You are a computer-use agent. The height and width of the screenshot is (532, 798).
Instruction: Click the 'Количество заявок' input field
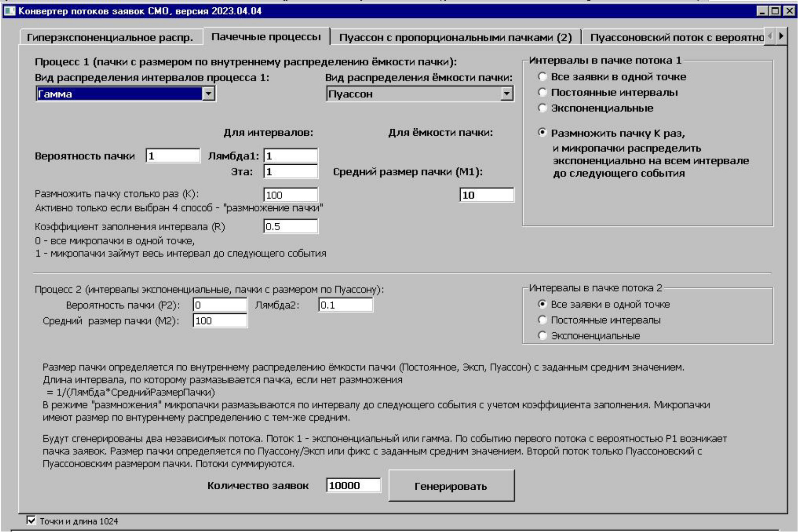point(353,485)
